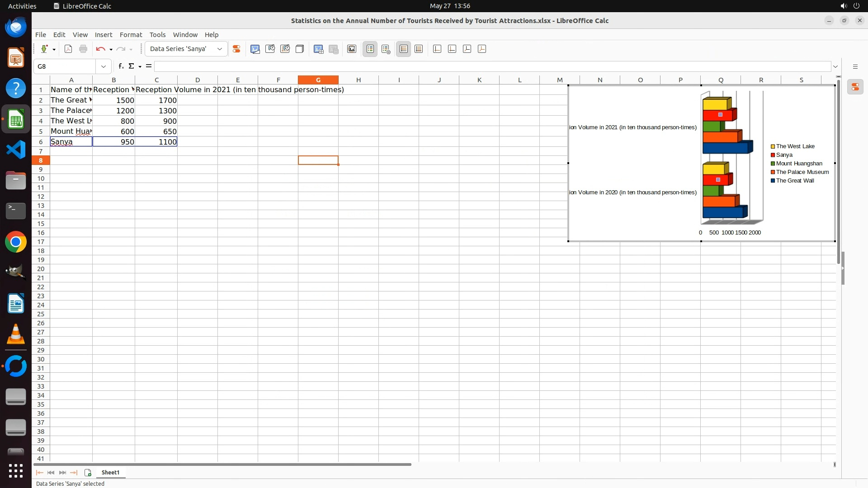The width and height of the screenshot is (868, 488).
Task: Toggle Legend On/Off button
Action: pyautogui.click(x=370, y=49)
